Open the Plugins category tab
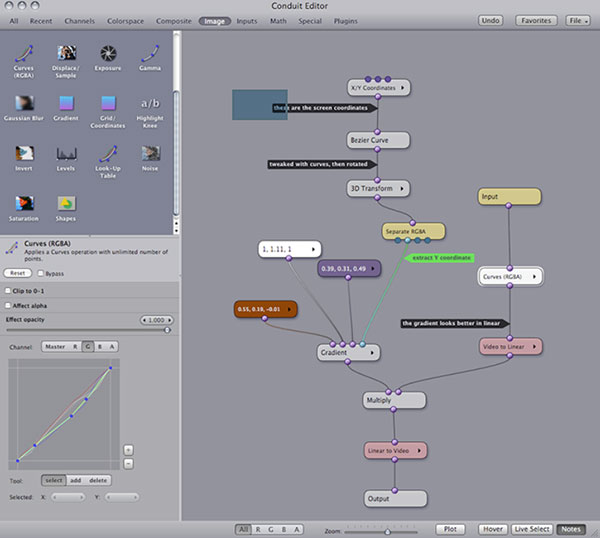The image size is (600, 538). [x=346, y=21]
